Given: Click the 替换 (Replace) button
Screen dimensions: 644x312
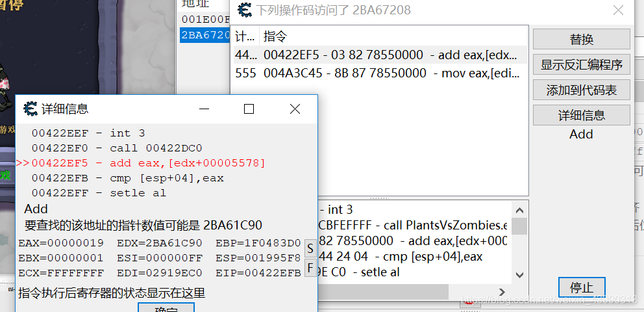Looking at the screenshot, I should 581,39.
